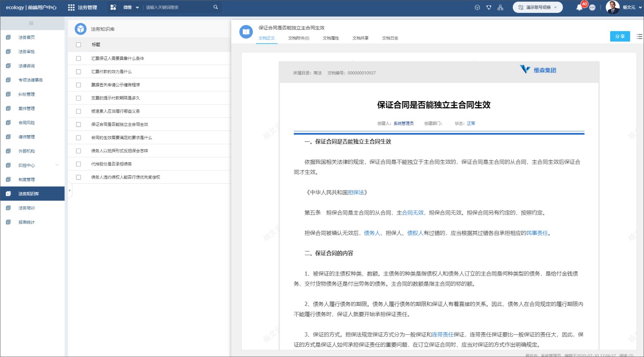Open the 连带责任 hyperlink

[443, 334]
